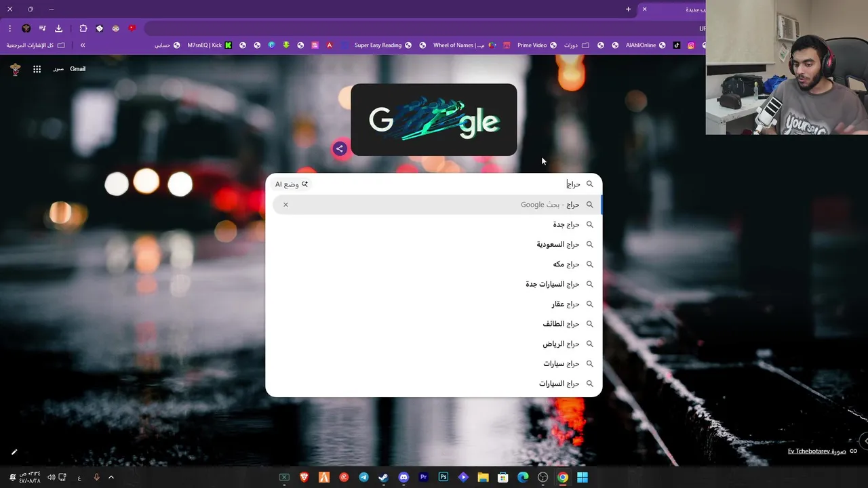The image size is (868, 488).
Task: Open Google Chrome from taskbar
Action: pos(563,477)
